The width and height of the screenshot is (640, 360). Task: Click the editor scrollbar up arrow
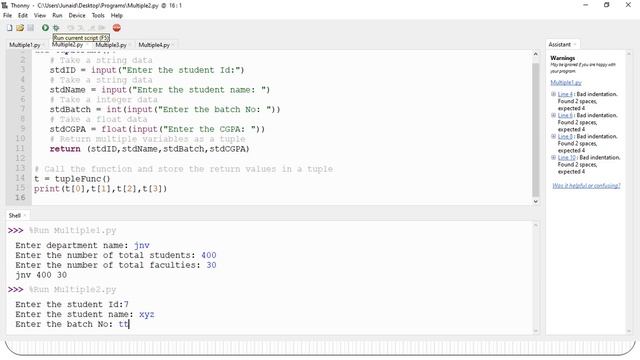tap(536, 54)
